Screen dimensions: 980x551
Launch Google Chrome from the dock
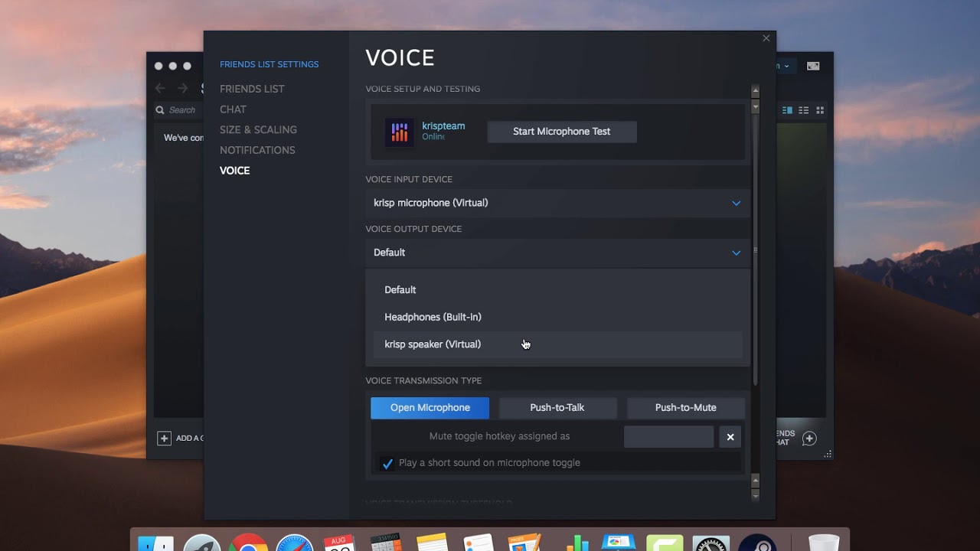pos(248,543)
